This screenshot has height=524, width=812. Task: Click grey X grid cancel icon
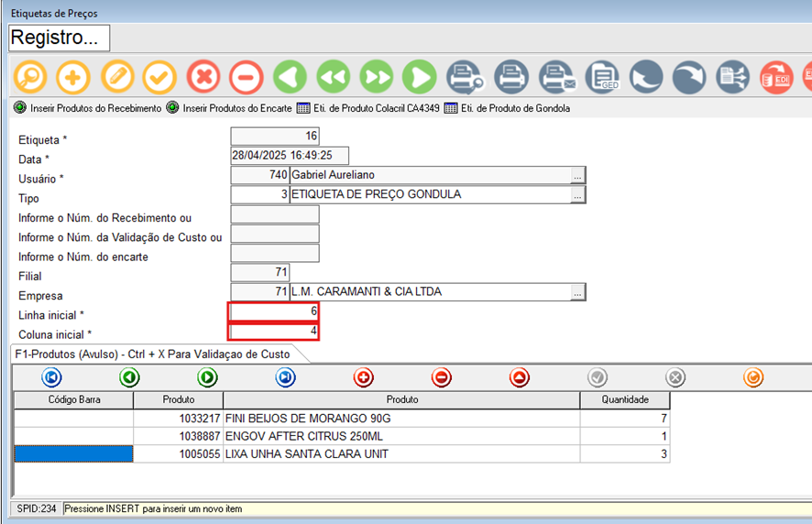pyautogui.click(x=675, y=377)
